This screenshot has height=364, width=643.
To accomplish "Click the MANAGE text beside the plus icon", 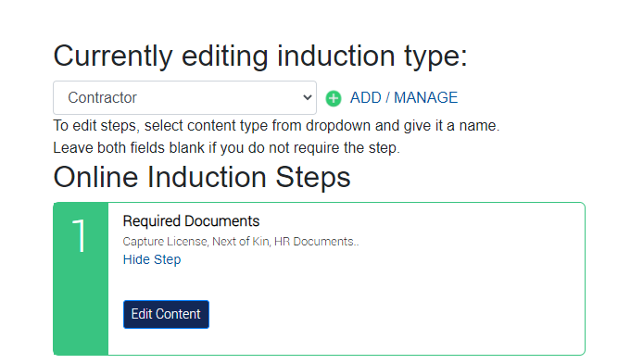I will [425, 97].
